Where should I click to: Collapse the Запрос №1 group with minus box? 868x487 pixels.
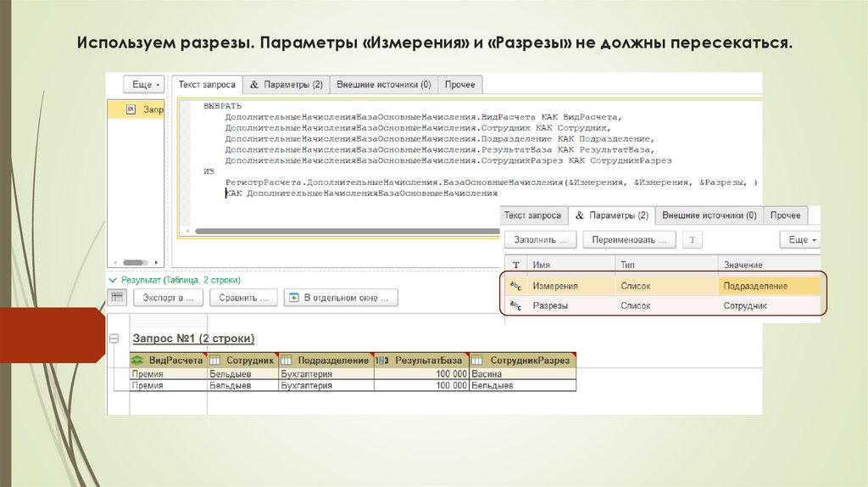tap(115, 339)
